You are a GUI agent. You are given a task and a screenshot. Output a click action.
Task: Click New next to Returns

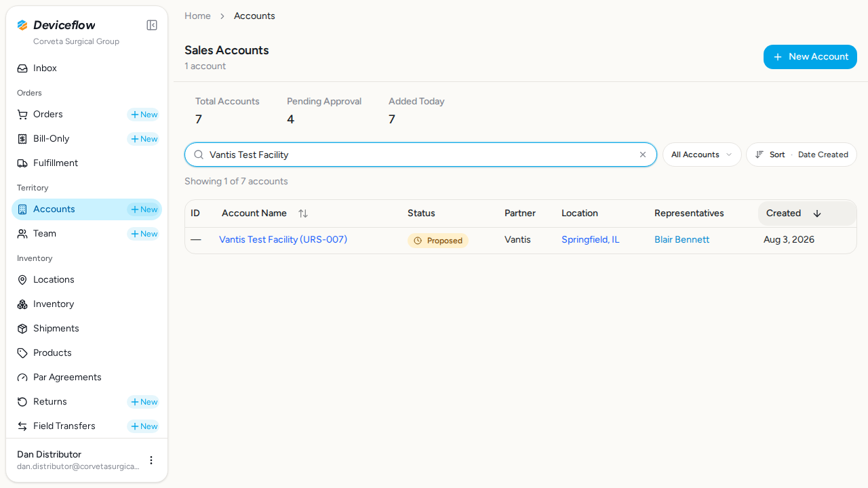[x=144, y=402]
